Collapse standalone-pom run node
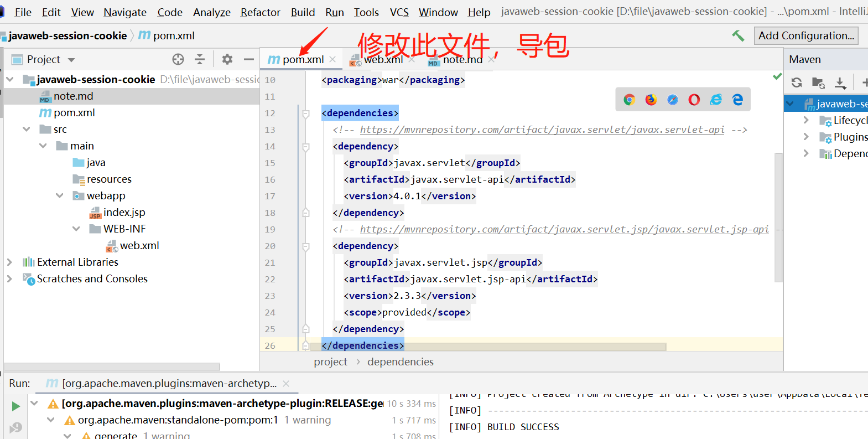The image size is (868, 439). pos(51,420)
